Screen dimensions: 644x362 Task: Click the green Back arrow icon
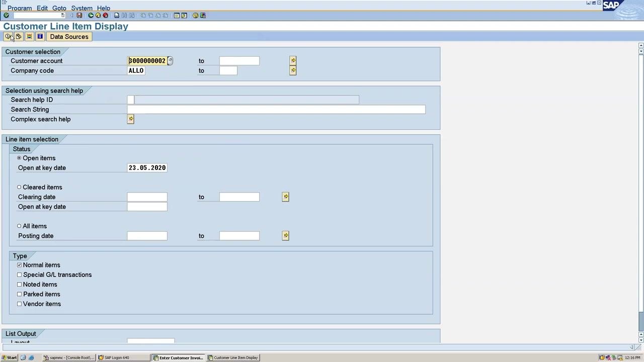[91, 16]
